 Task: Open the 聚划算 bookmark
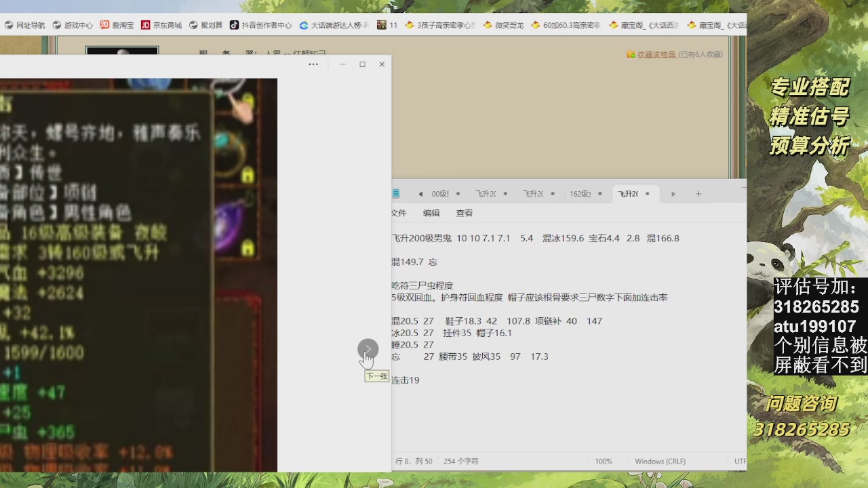(206, 25)
